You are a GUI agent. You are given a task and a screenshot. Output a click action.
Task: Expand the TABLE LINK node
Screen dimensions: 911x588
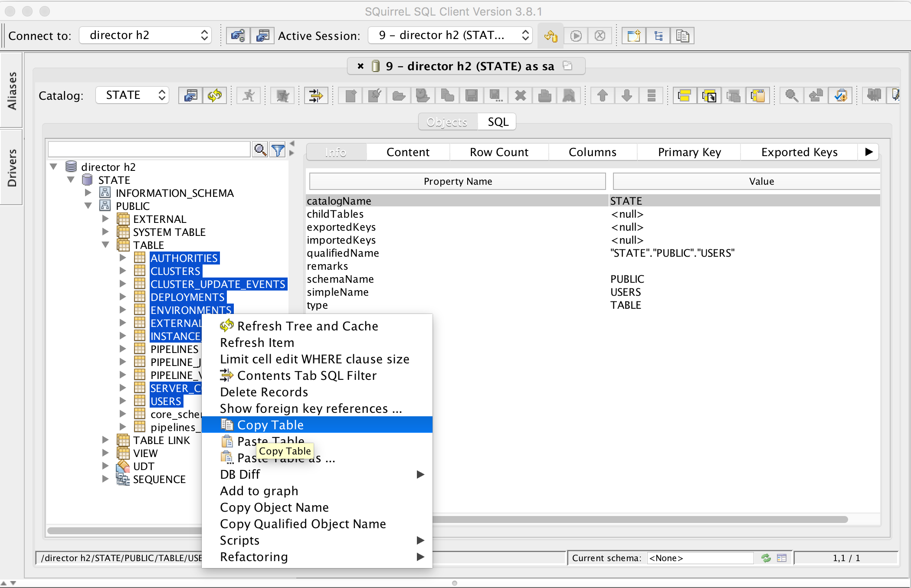105,440
